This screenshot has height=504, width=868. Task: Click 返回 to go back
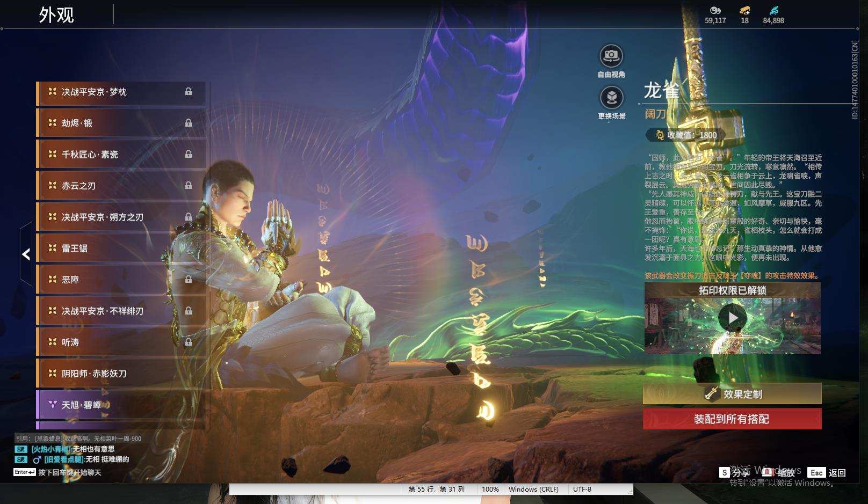tap(837, 473)
